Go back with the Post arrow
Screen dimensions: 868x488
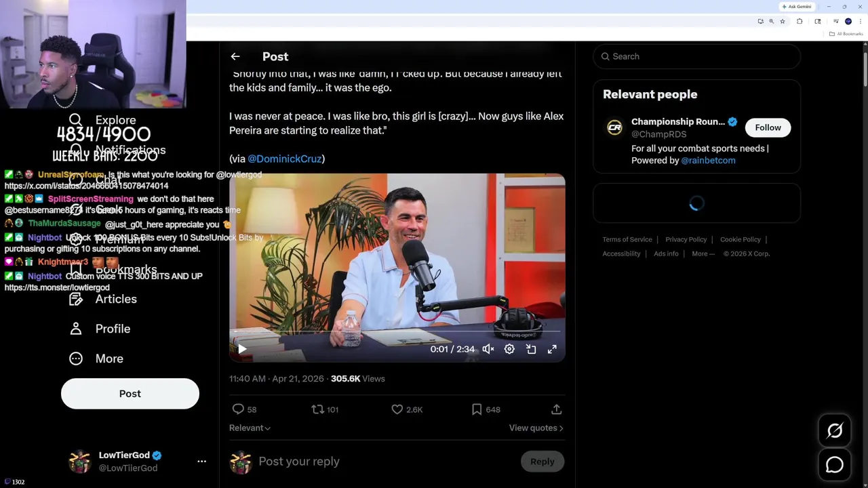(235, 57)
